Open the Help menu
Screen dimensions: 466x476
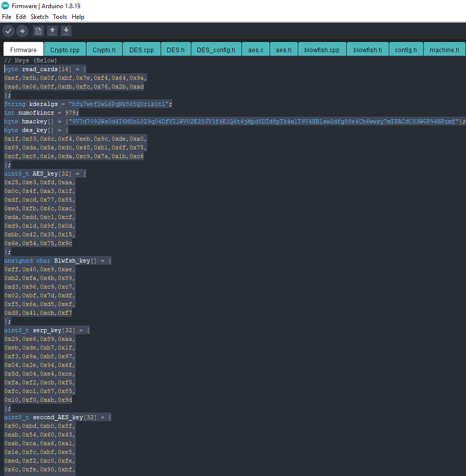pos(78,17)
